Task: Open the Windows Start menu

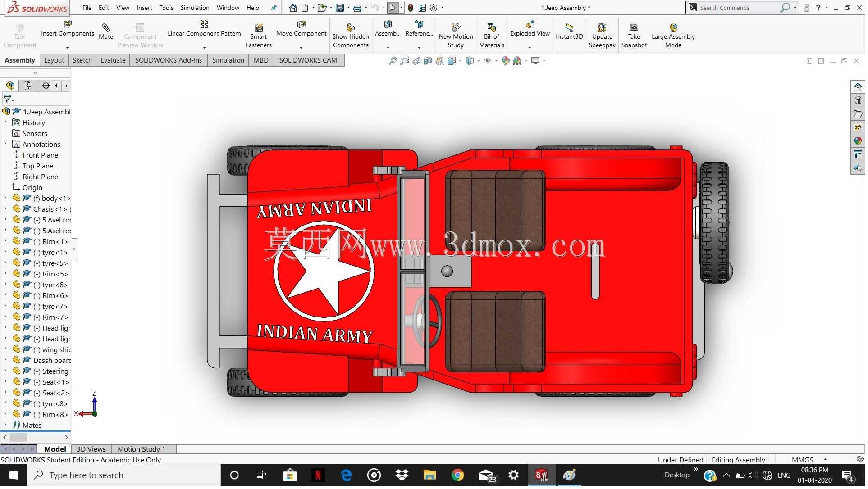Action: [x=14, y=475]
